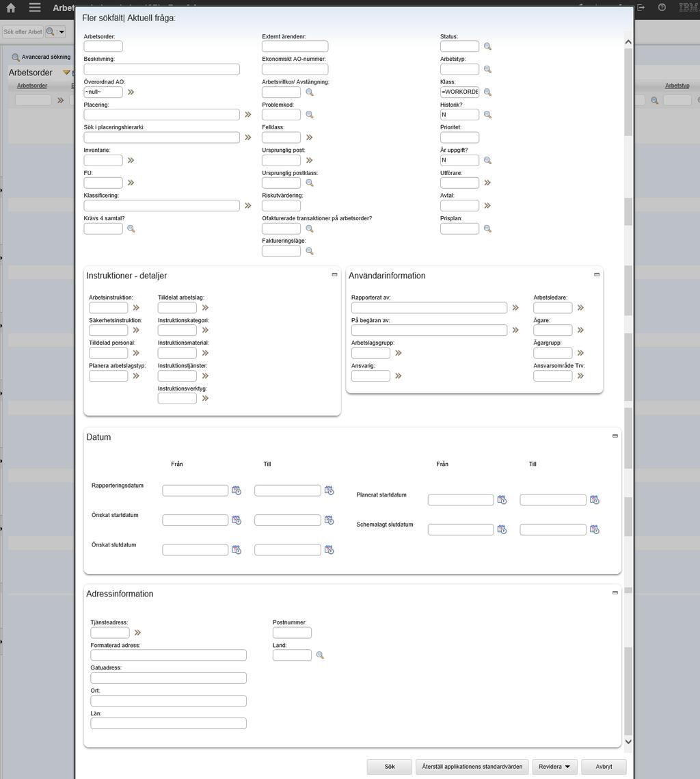The height and width of the screenshot is (779, 700).
Task: Click Återställ applikationens standardvärden button
Action: pos(472,767)
